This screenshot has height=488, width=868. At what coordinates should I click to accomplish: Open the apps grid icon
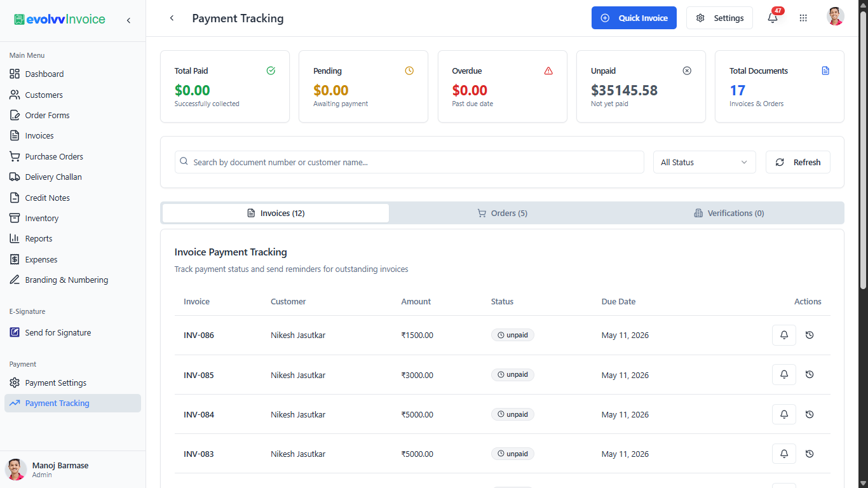pyautogui.click(x=803, y=18)
